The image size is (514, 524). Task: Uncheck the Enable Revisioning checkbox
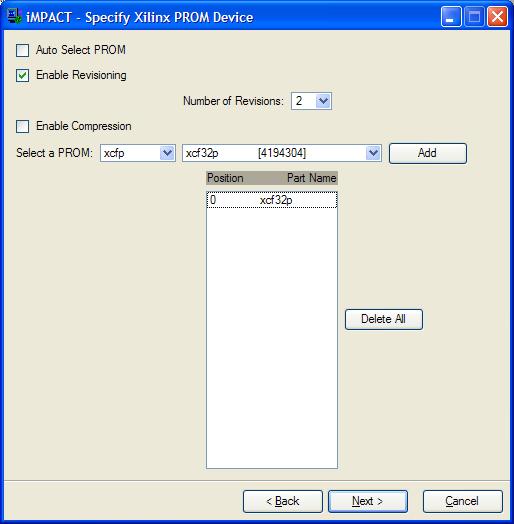tap(22, 76)
